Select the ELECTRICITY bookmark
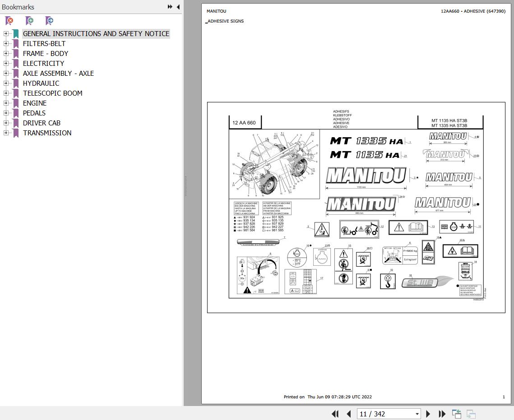 click(x=43, y=63)
